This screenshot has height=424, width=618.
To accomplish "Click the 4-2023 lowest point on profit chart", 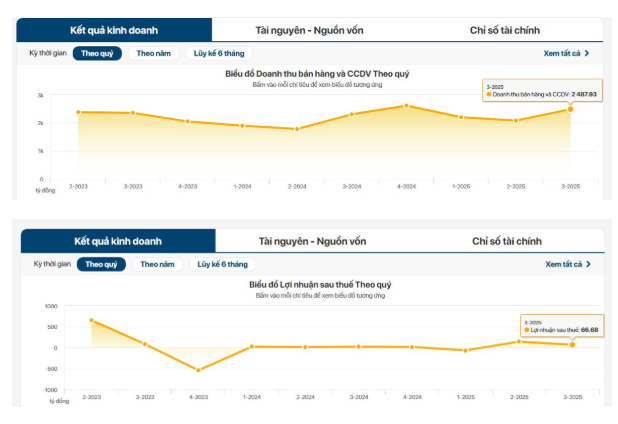I will (x=198, y=370).
